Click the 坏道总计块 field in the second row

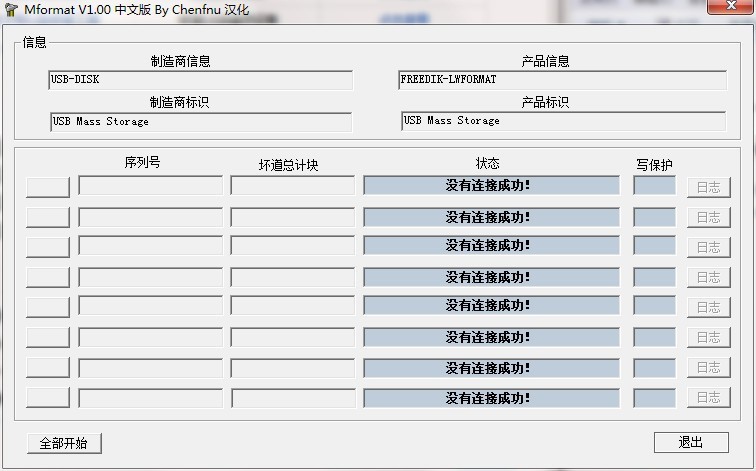point(293,217)
